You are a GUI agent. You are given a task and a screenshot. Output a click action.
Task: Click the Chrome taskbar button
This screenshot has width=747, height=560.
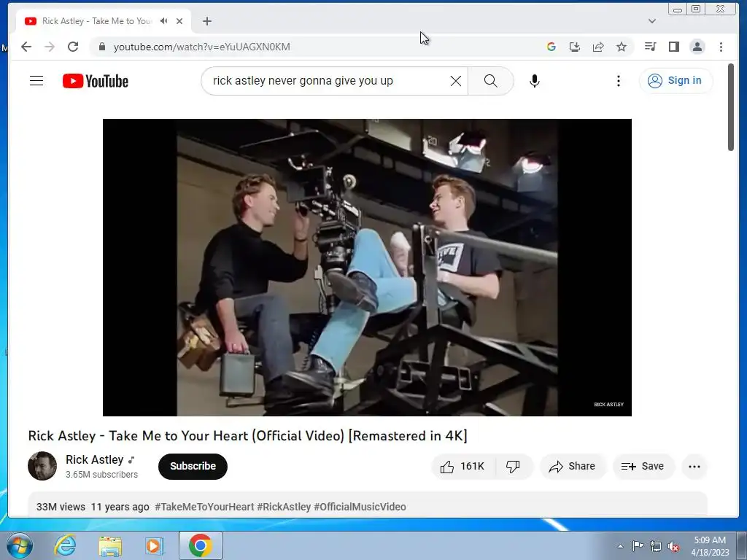(x=201, y=545)
